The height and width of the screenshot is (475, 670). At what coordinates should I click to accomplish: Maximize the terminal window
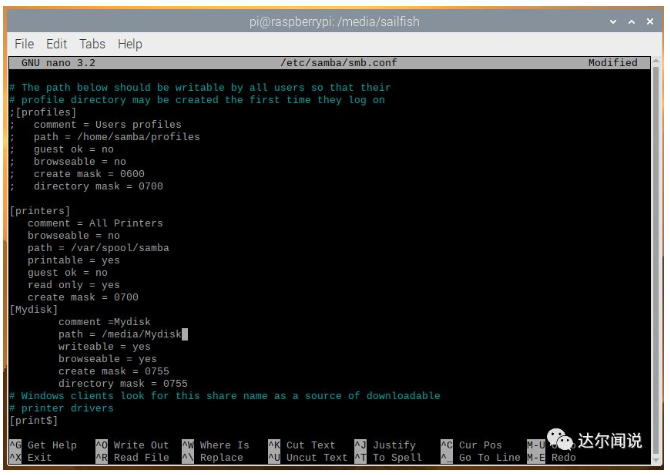click(632, 21)
